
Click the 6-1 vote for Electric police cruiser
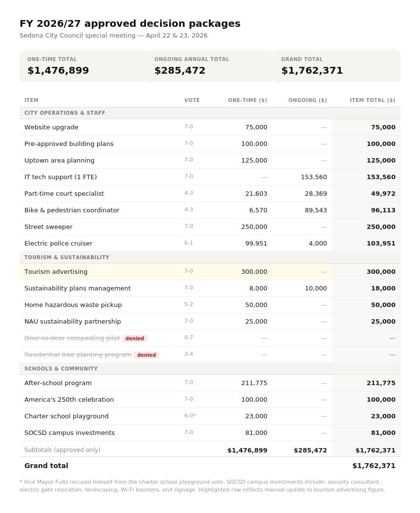(189, 243)
